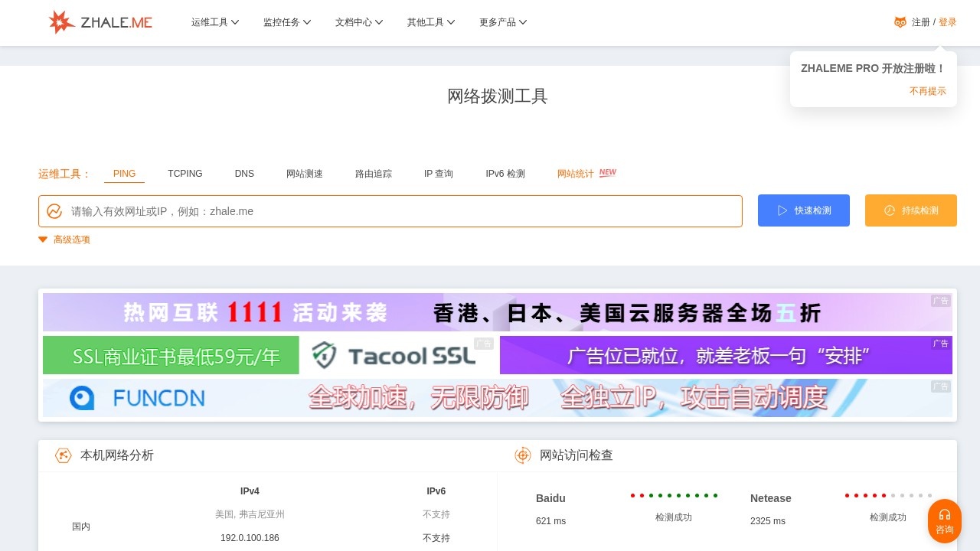The width and height of the screenshot is (980, 551).
Task: Switch to the DNS tab
Action: [x=243, y=174]
